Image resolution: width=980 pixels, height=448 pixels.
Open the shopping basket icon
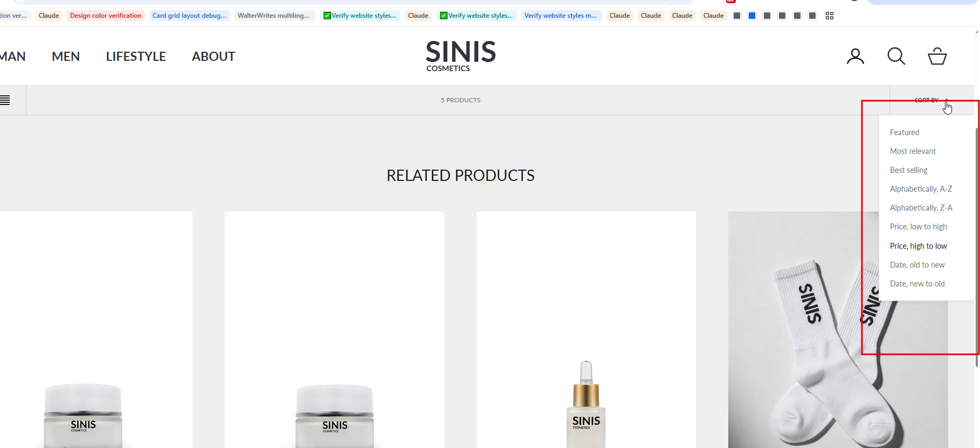point(937,57)
